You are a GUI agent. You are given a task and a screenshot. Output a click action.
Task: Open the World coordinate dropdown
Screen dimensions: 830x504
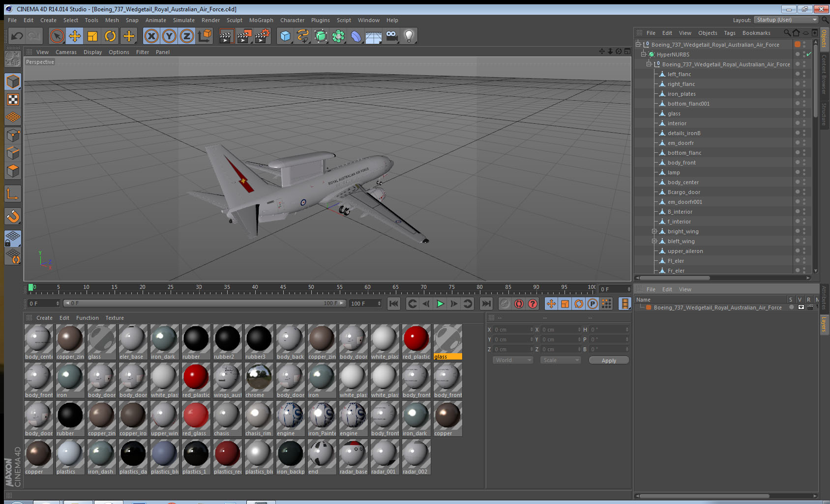[513, 360]
